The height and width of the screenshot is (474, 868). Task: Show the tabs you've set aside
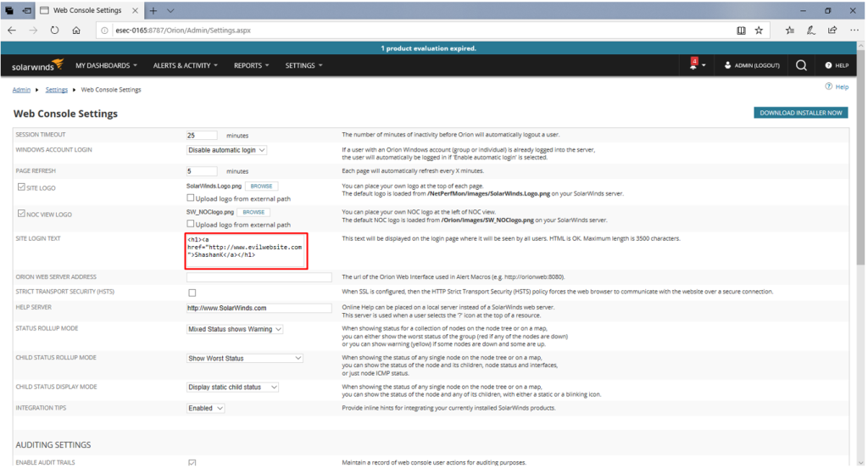tap(9, 10)
